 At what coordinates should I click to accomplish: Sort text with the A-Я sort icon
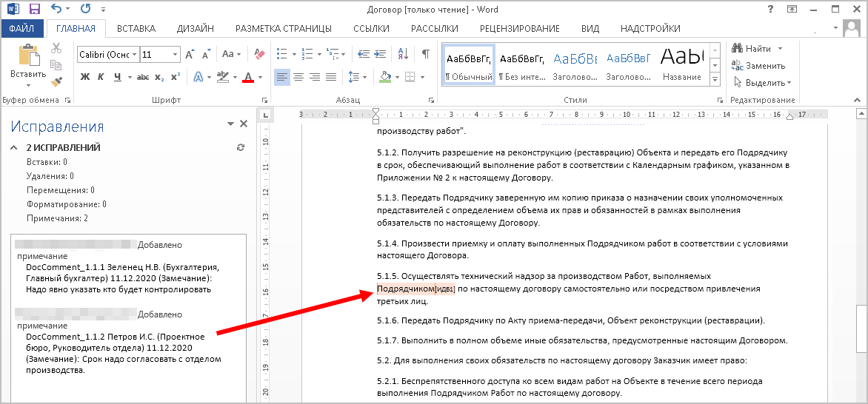click(x=403, y=55)
